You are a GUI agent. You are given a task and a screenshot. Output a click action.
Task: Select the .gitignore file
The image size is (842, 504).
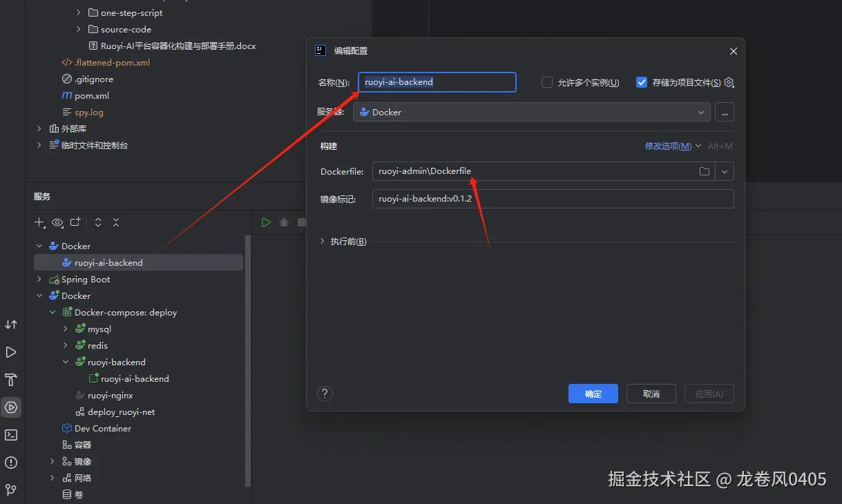(93, 79)
